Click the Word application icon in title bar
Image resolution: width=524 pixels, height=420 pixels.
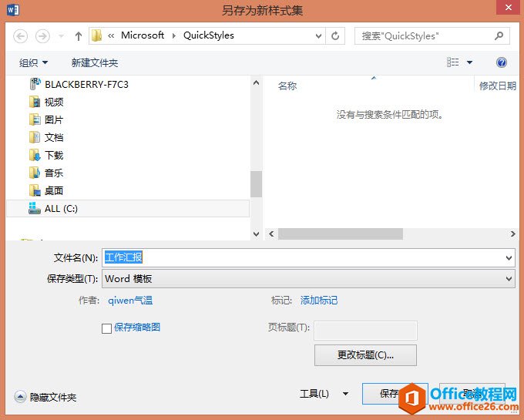click(13, 10)
